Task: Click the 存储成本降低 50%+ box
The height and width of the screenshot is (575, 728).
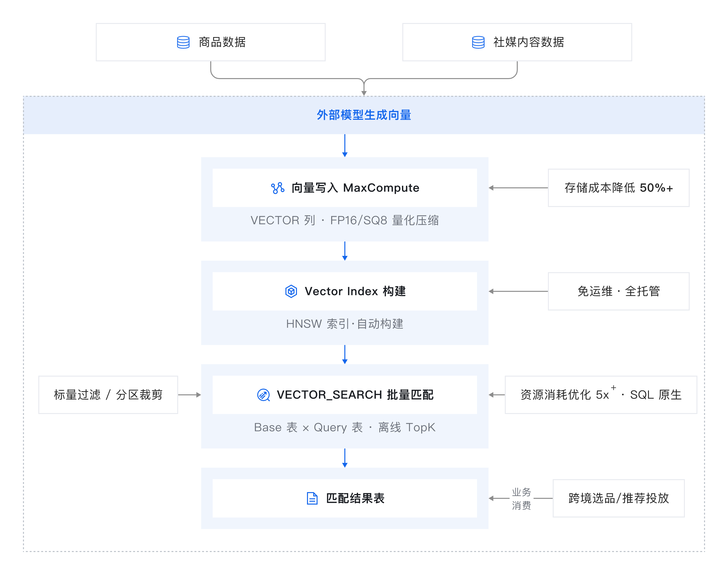Action: pyautogui.click(x=618, y=188)
